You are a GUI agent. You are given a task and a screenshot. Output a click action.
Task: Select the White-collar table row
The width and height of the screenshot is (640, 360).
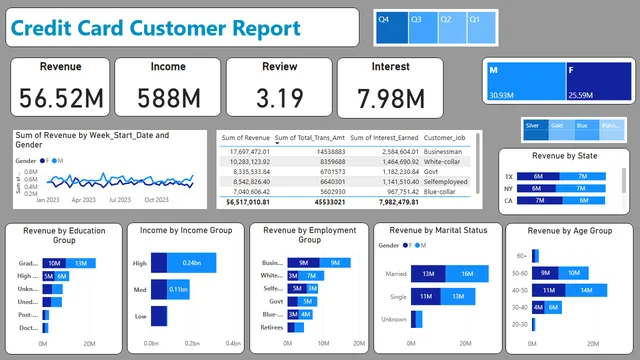click(x=345, y=162)
